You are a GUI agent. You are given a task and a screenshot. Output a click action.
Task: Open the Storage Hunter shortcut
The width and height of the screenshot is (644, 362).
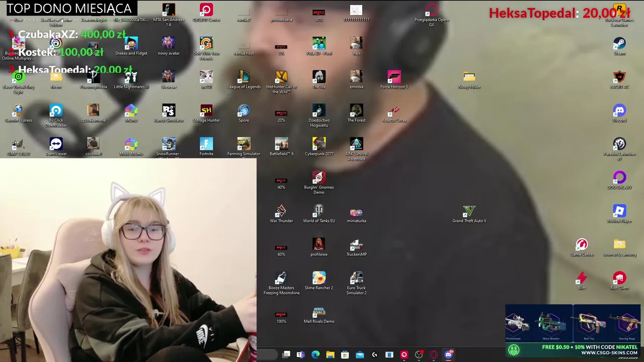point(206,113)
